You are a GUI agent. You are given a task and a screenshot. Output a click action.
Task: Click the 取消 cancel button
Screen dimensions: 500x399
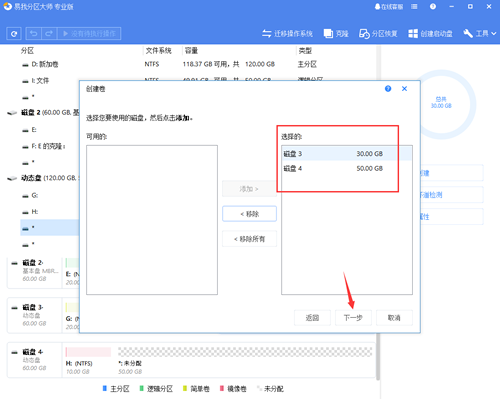pyautogui.click(x=394, y=318)
